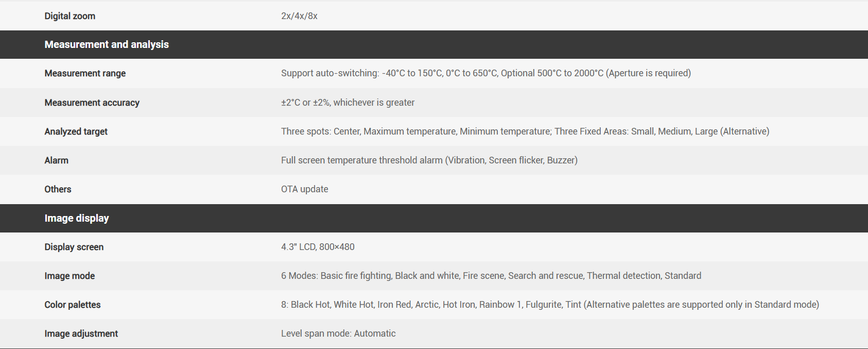The height and width of the screenshot is (349, 868).
Task: Select the "Measurement accuracy" label
Action: click(92, 103)
